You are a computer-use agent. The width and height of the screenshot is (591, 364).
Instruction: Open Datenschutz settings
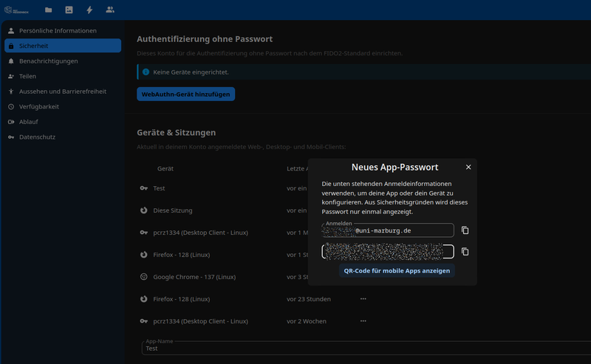tap(63, 137)
